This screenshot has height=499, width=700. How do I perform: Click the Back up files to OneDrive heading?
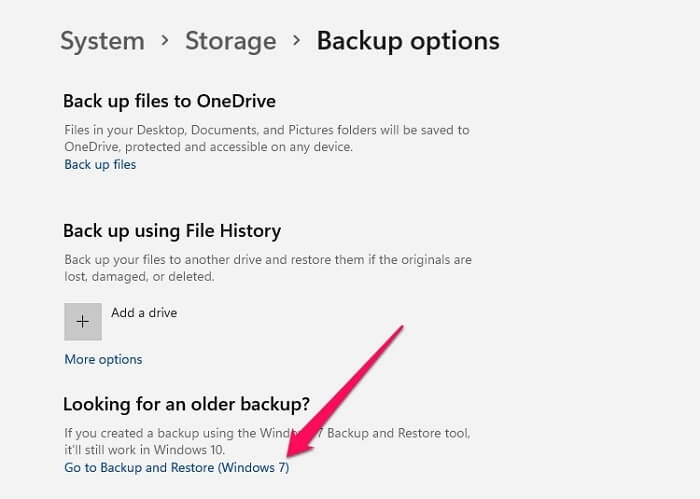[169, 101]
